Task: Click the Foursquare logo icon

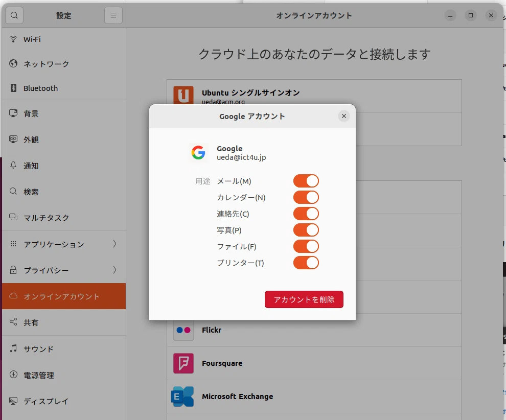Action: [x=183, y=363]
